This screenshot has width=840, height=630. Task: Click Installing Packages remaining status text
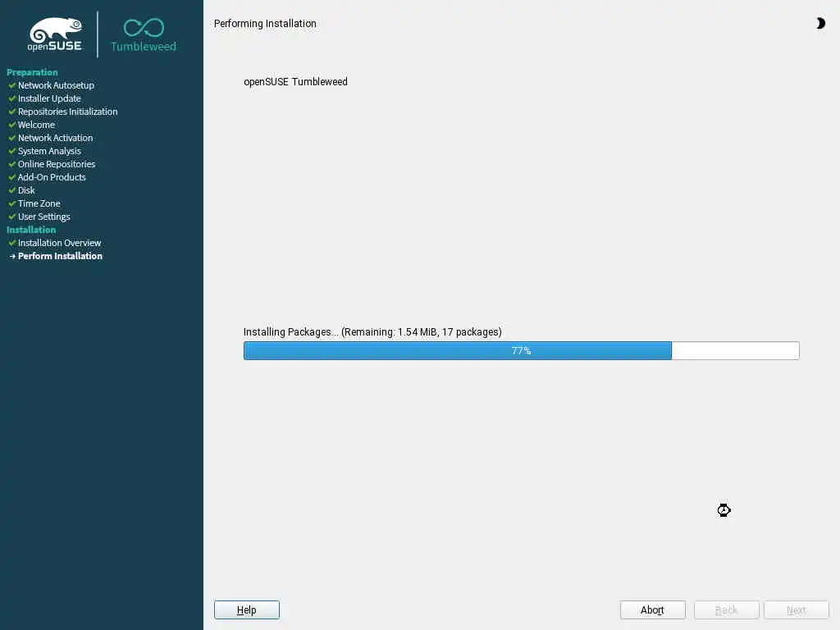pyautogui.click(x=372, y=331)
